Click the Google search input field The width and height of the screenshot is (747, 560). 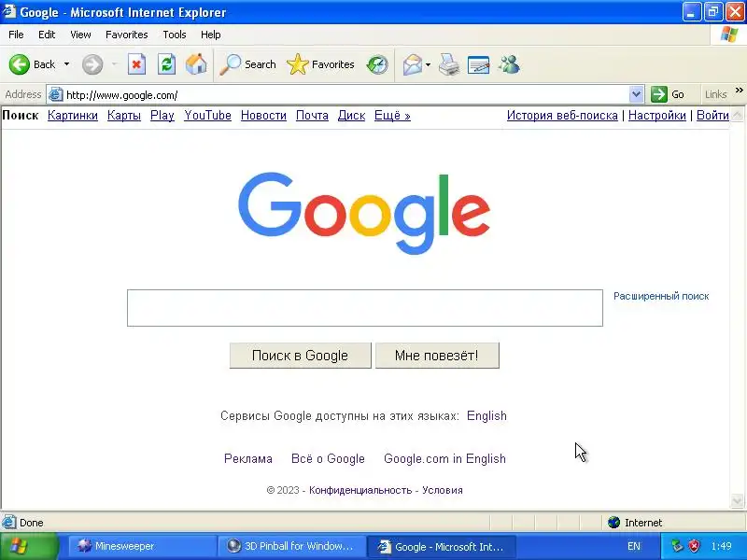pyautogui.click(x=365, y=308)
